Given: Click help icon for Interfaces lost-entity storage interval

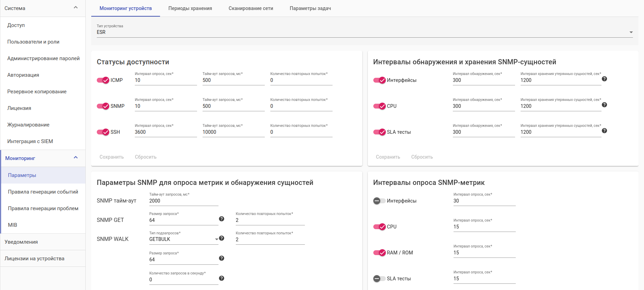Looking at the screenshot, I should [x=604, y=79].
